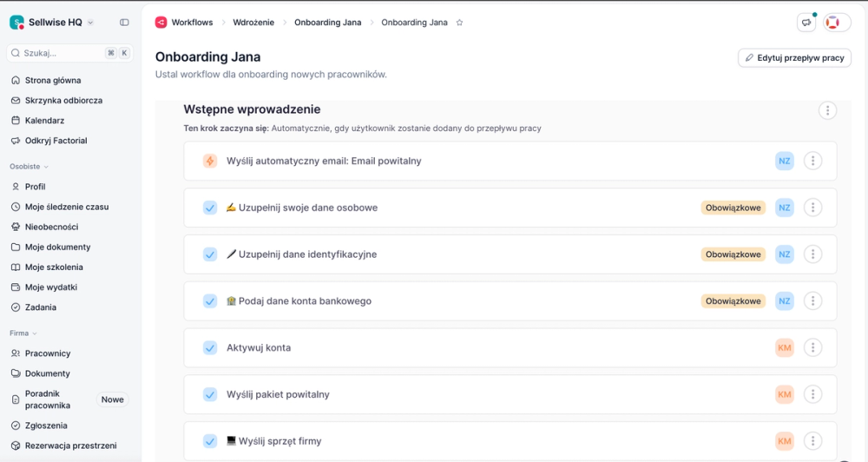Viewport: 868px width, 462px height.
Task: Toggle checkbox for Uzupełnij dane identyfikacyjne
Action: (210, 254)
